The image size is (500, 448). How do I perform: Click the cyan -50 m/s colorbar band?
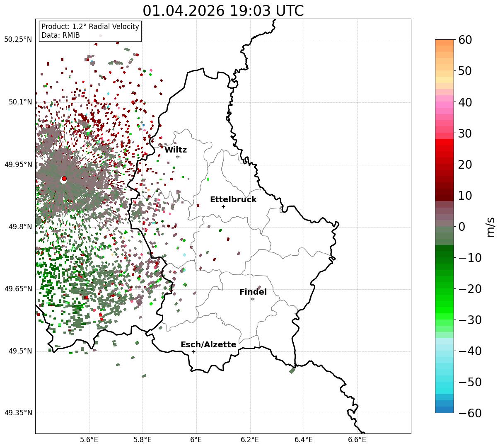pyautogui.click(x=444, y=382)
